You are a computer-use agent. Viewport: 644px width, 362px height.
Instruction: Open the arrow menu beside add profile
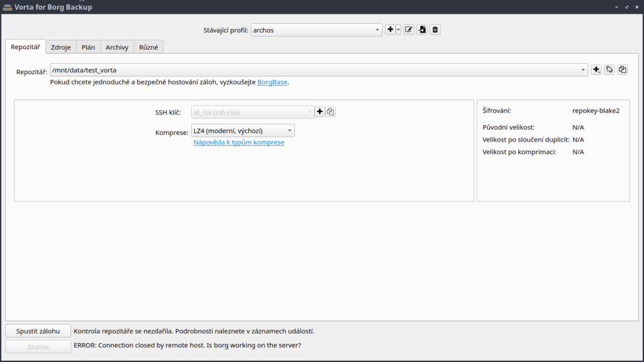(x=398, y=30)
